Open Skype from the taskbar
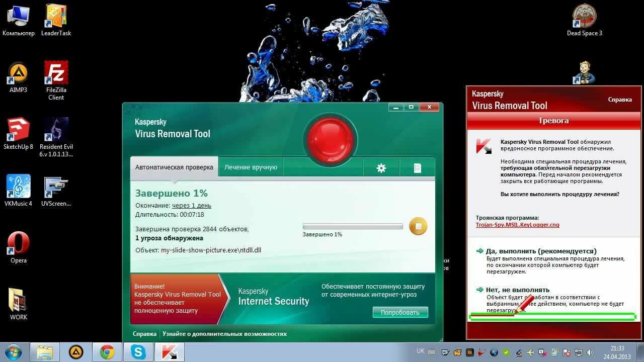Image resolution: width=644 pixels, height=362 pixels. click(x=137, y=352)
